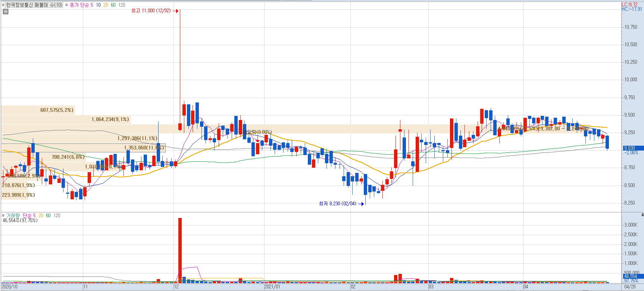Click square marker before 종가 단순 label
644x291 pixels.
(x=67, y=5)
